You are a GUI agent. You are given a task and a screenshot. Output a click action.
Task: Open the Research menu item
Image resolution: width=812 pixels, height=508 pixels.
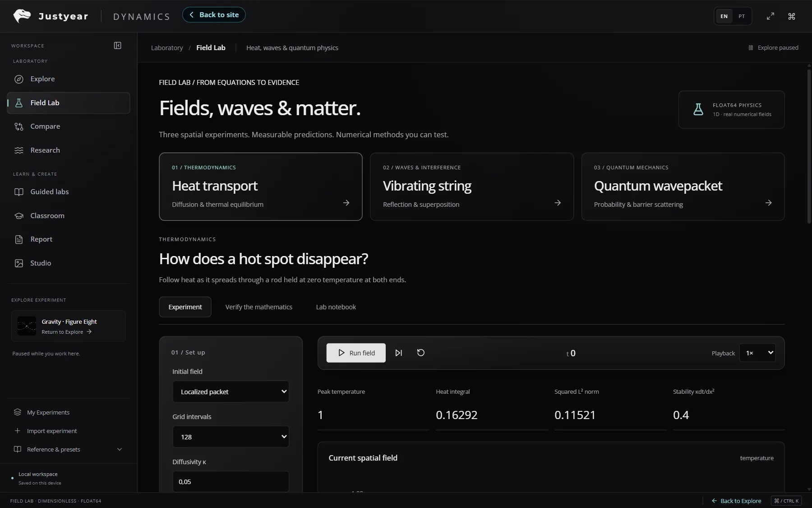[x=69, y=150]
